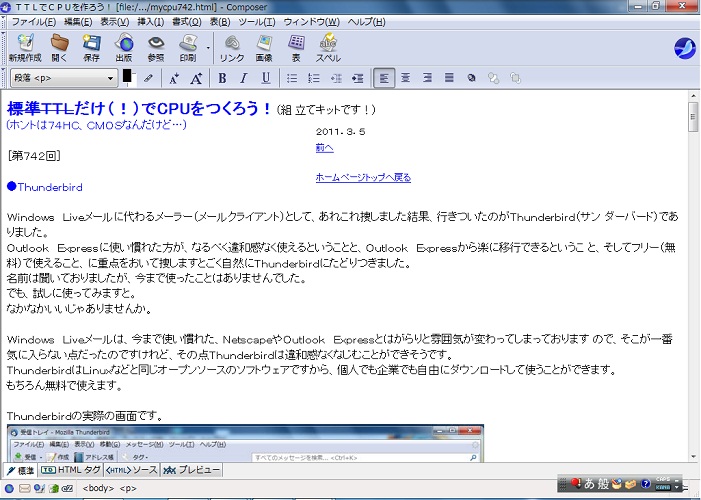Browse the page with 参照 eye icon
The height and width of the screenshot is (500, 701).
click(156, 47)
